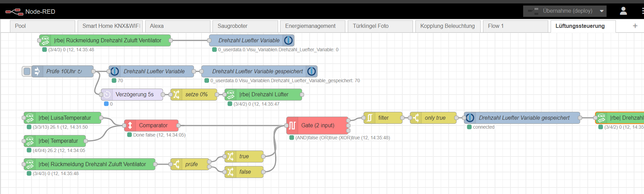Click KNX icon on rightmost |rbe| Drehzahl node

click(601, 118)
